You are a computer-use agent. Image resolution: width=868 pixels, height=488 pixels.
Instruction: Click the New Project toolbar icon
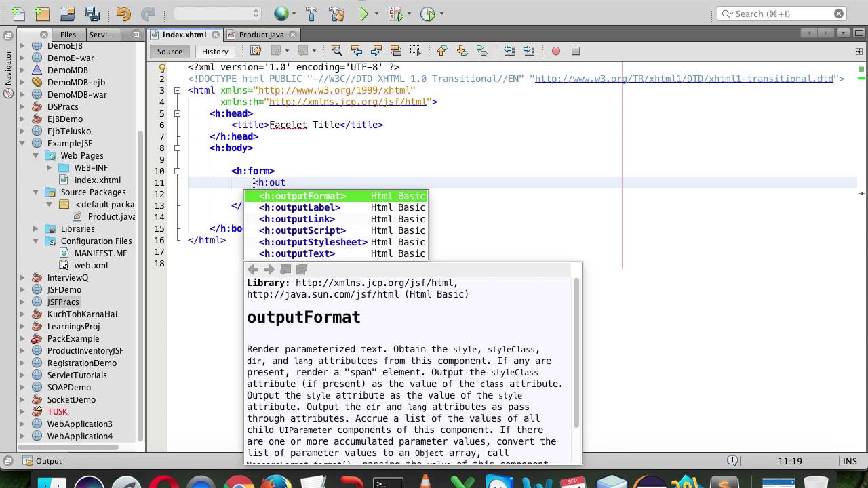click(x=42, y=14)
